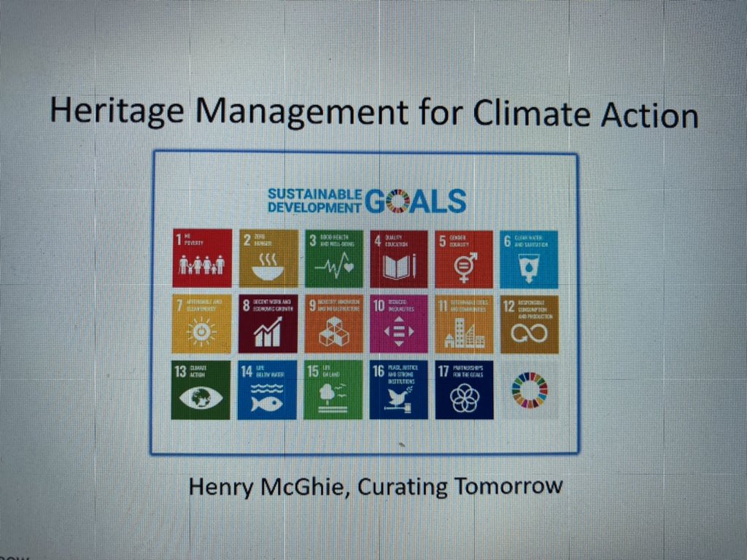
Task: Select the goal 16 Peace Justice tile
Action: click(x=399, y=390)
